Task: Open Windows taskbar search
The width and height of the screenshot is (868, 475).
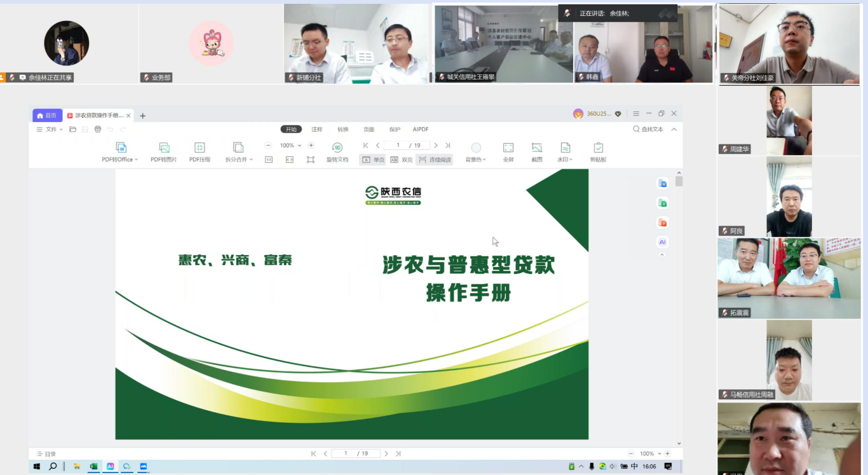Action: point(53,466)
